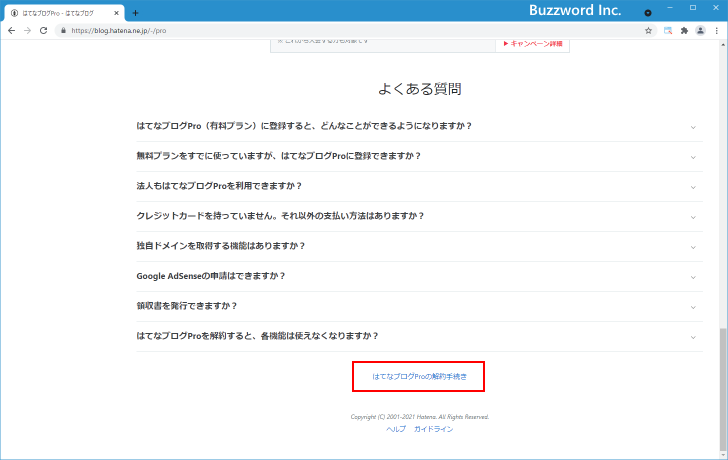Expand chevron for はてなブログProを解約すると question
The width and height of the screenshot is (728, 460).
coord(693,337)
